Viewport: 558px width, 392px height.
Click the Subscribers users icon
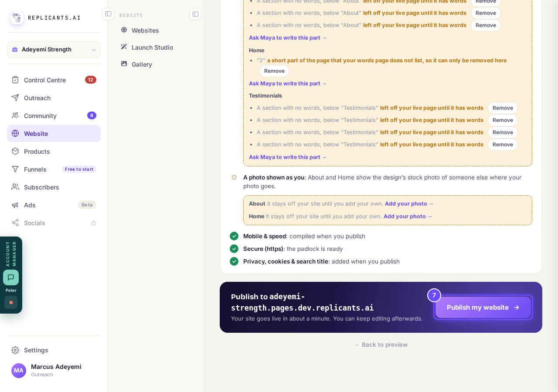pyautogui.click(x=15, y=187)
